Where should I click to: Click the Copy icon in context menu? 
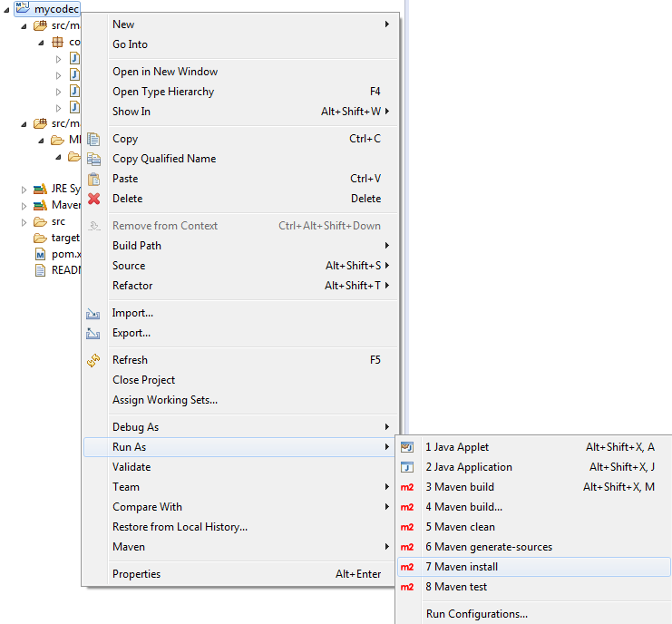click(x=93, y=139)
